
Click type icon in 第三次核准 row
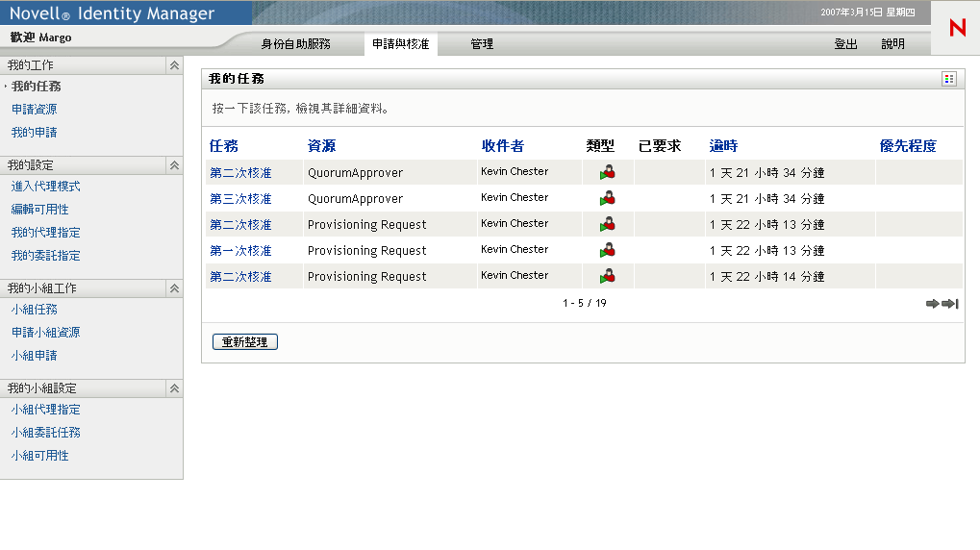608,199
